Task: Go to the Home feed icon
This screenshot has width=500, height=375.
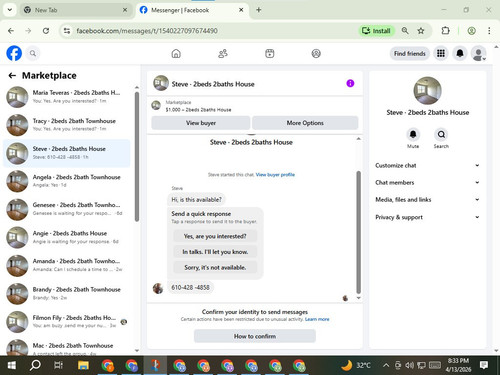Action: click(x=176, y=53)
